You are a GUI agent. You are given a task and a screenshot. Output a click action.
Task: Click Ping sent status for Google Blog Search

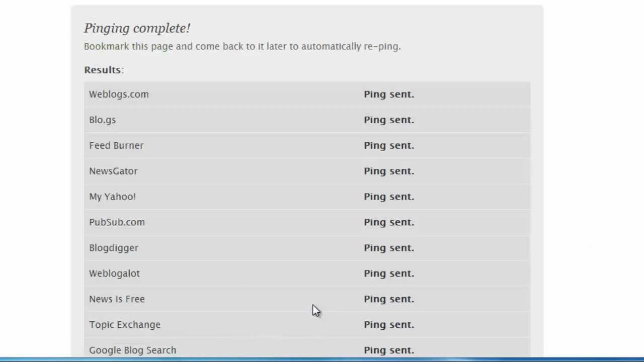coord(389,350)
